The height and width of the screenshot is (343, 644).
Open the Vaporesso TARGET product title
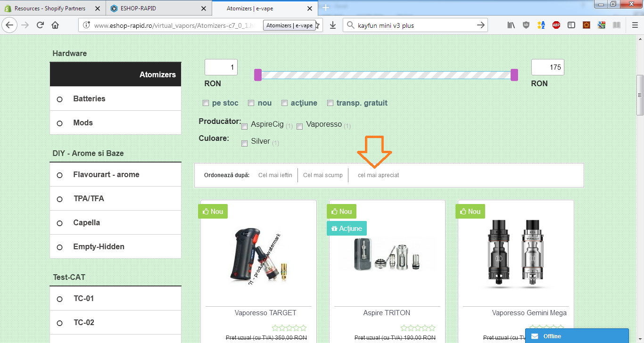[x=265, y=313]
